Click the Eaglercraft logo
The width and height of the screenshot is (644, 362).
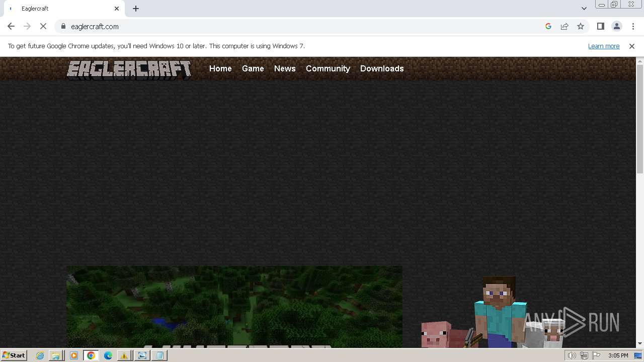coord(129,70)
